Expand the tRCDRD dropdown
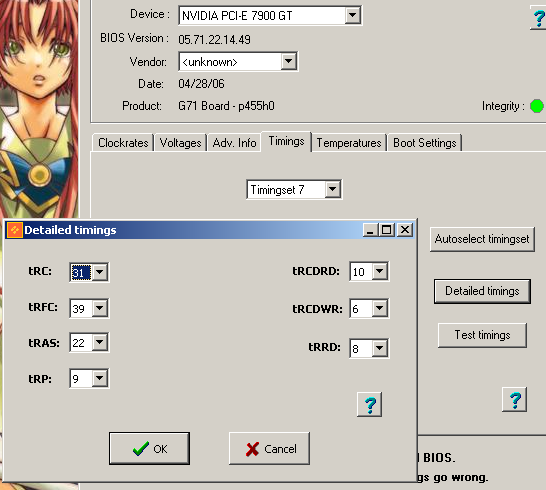Screen dimensions: 546x490 click(380, 271)
